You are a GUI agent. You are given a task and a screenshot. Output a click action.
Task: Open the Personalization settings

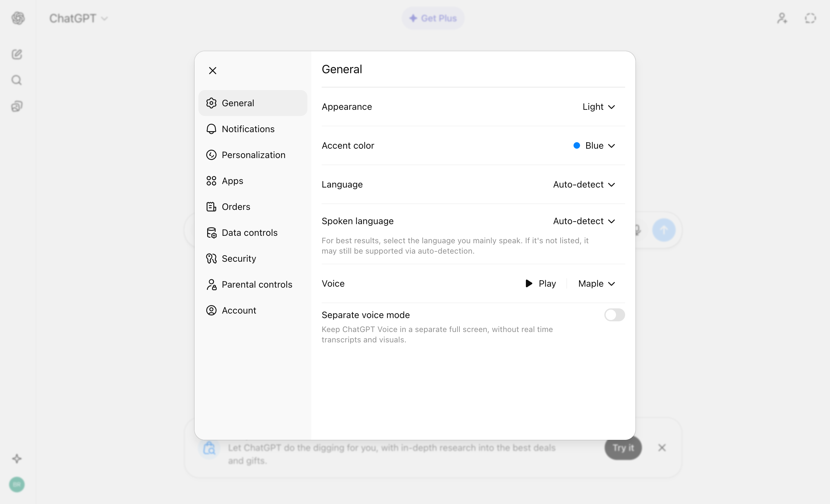[x=253, y=155]
